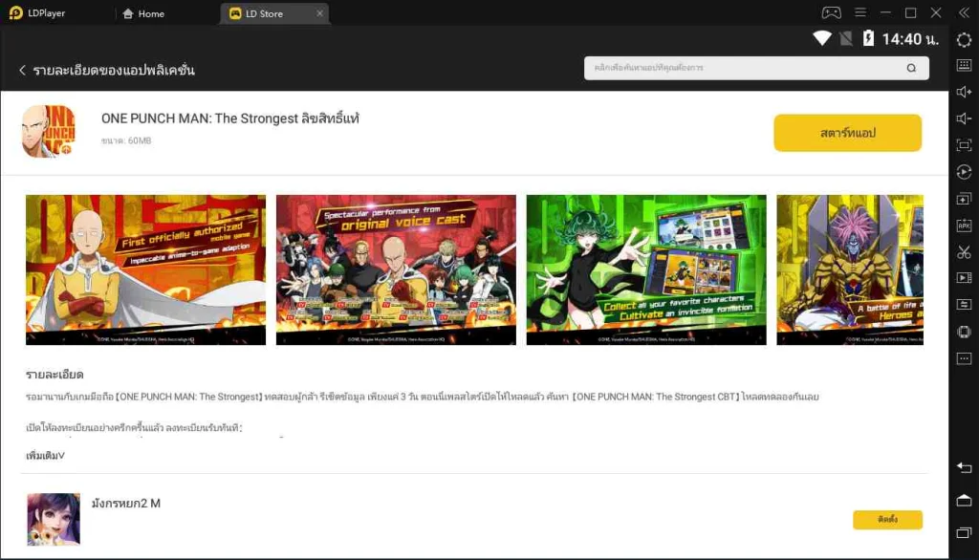Image resolution: width=979 pixels, height=560 pixels.
Task: Increase volume using sidebar speaker icon
Action: click(964, 92)
